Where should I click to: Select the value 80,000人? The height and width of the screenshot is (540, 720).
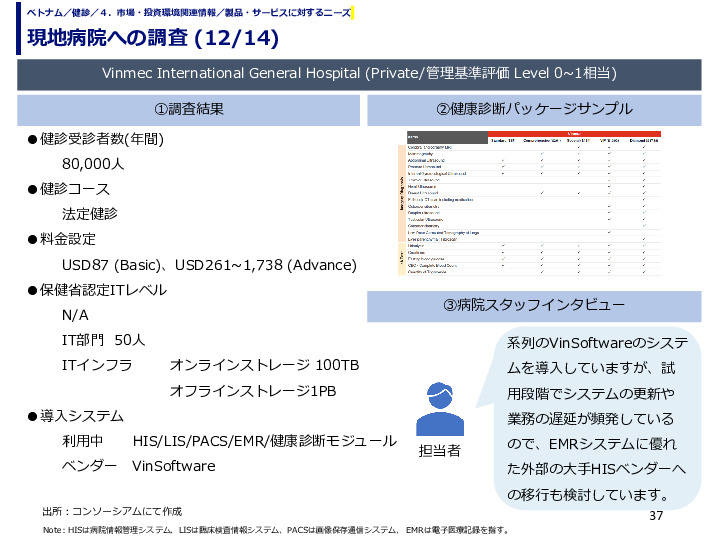[93, 163]
